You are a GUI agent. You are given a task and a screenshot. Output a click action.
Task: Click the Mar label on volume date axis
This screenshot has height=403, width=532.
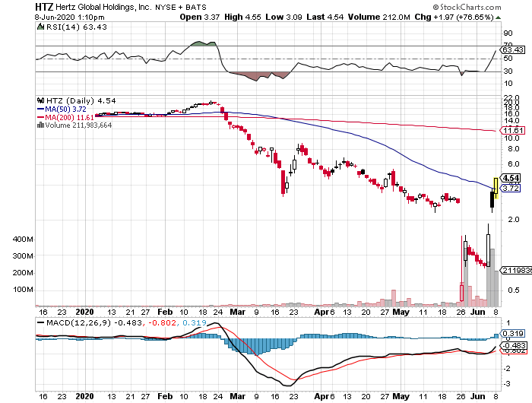click(237, 312)
